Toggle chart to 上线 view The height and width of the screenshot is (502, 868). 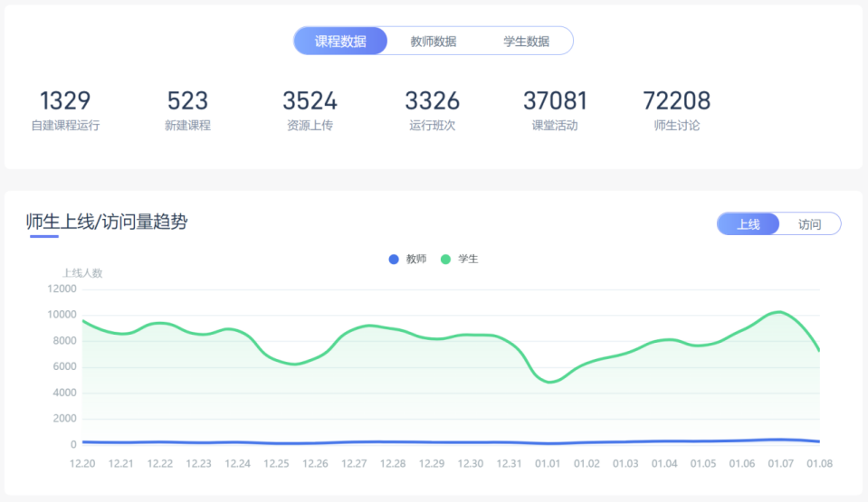tap(748, 224)
